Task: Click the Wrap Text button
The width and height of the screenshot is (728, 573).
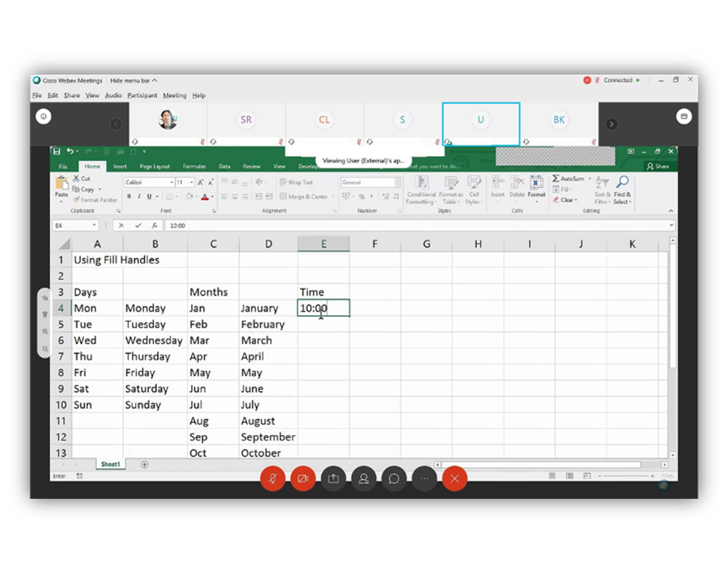Action: pos(296,183)
